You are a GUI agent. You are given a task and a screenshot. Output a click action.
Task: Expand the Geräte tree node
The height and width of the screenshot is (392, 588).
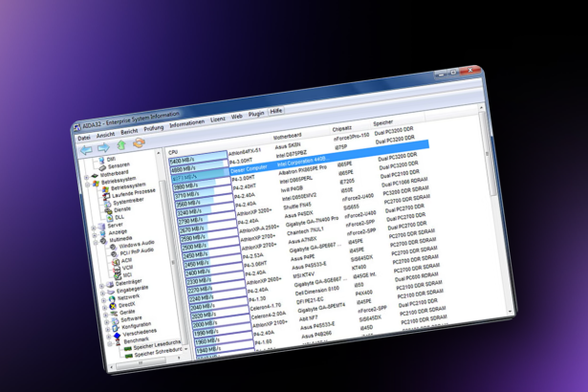click(105, 315)
